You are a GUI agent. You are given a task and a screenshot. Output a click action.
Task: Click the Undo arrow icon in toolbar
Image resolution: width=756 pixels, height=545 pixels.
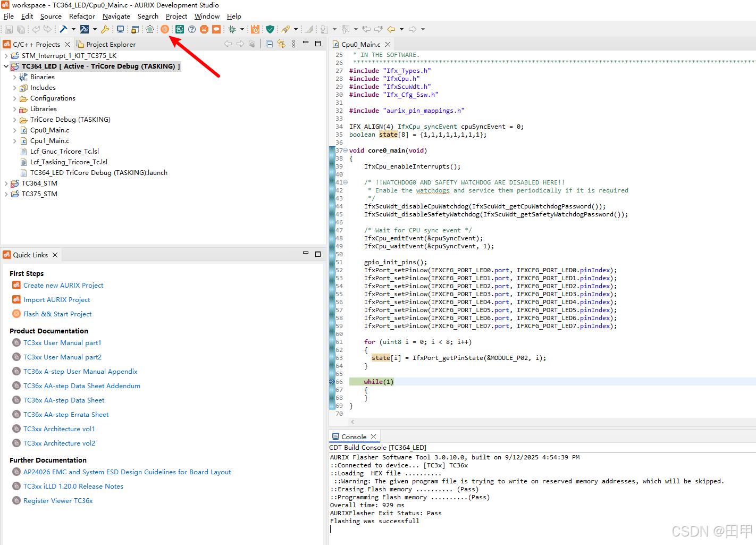point(36,29)
